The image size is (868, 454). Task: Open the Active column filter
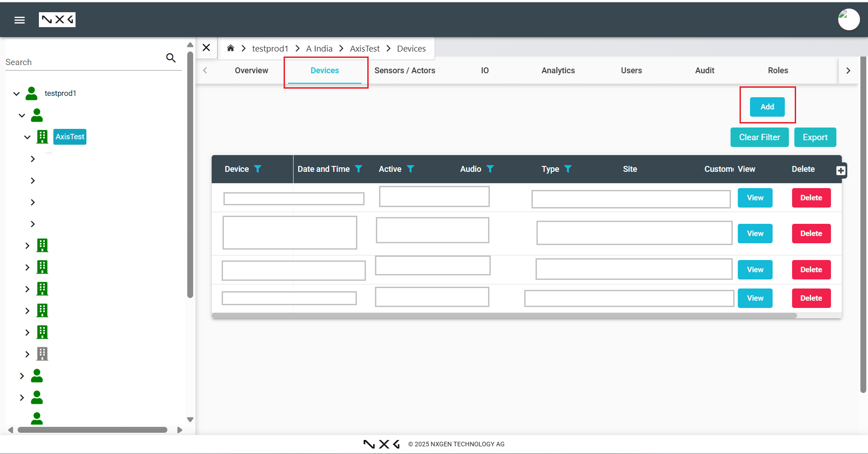click(410, 169)
